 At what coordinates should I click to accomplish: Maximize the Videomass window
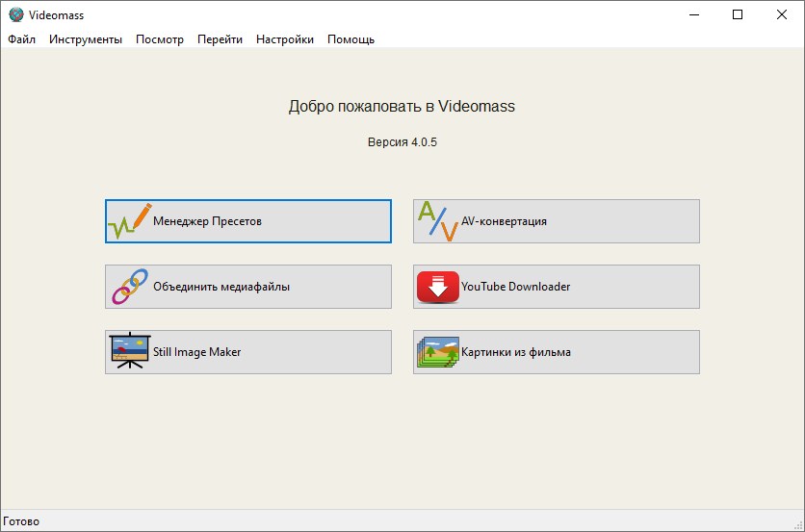(x=738, y=14)
